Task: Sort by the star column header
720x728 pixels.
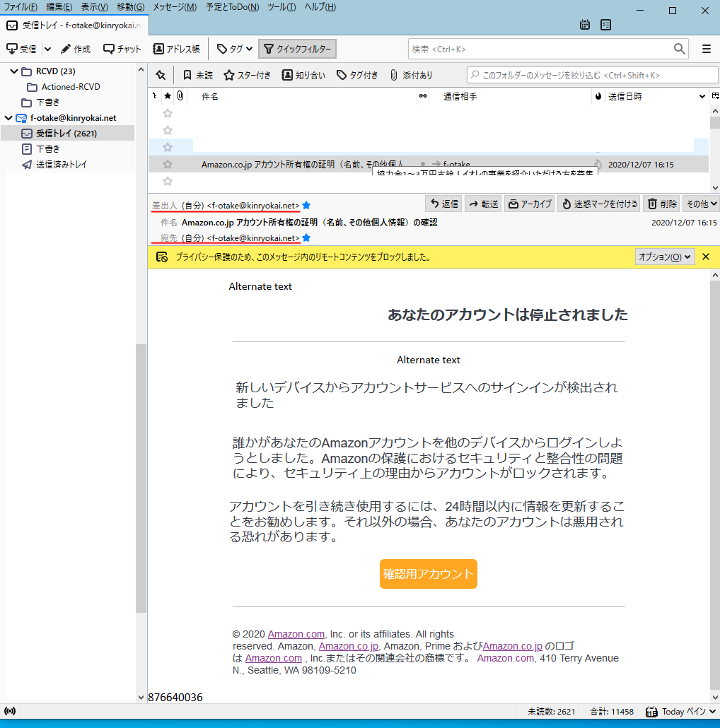Action: tap(168, 96)
